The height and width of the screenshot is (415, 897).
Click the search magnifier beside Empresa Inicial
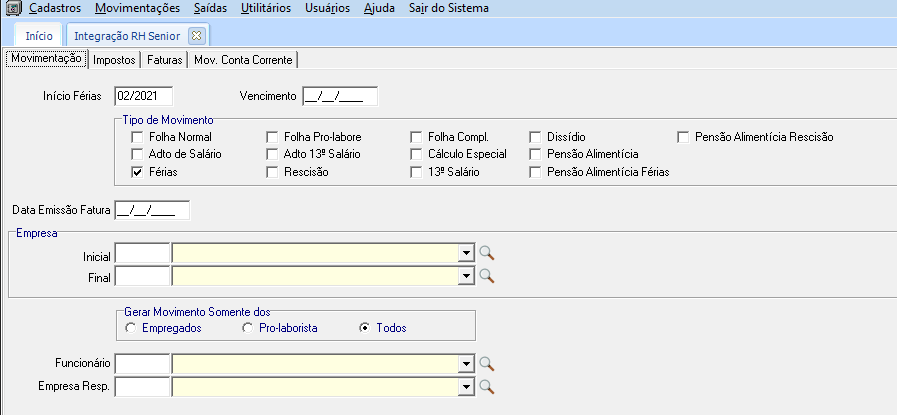click(x=487, y=252)
